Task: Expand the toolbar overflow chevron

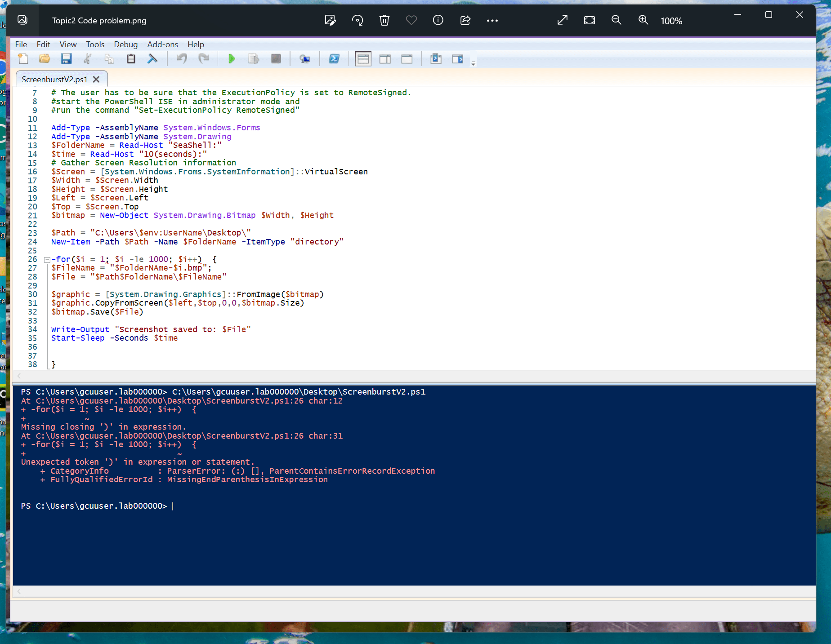Action: [473, 63]
